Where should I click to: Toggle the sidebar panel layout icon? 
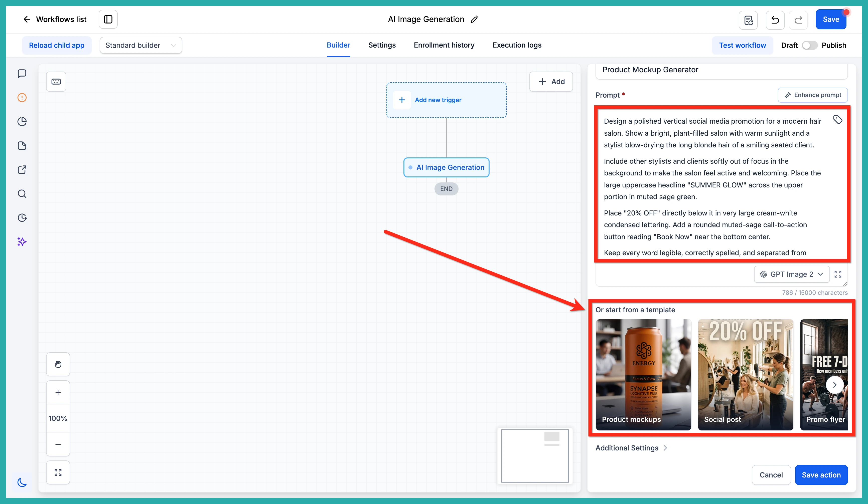[x=108, y=19]
